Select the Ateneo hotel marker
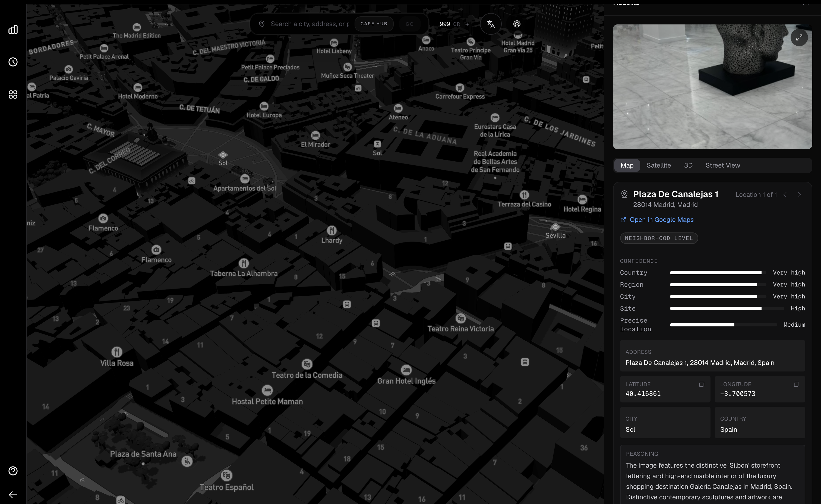The width and height of the screenshot is (821, 504). pyautogui.click(x=398, y=108)
